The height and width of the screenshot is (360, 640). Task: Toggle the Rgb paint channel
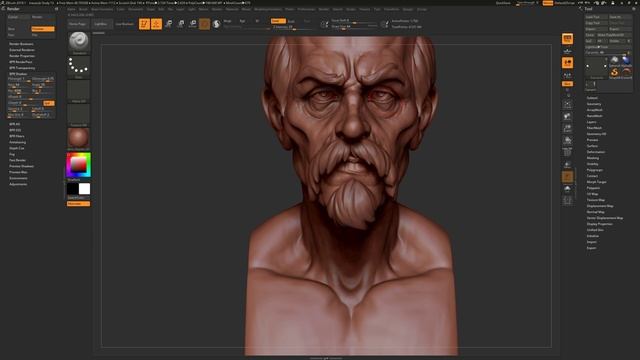tap(242, 21)
